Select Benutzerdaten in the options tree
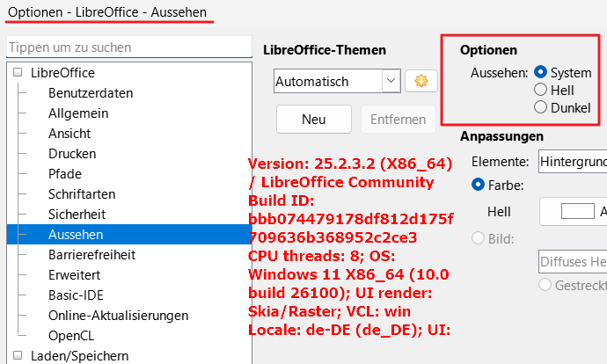Viewport: 607px width, 364px height. click(x=91, y=93)
